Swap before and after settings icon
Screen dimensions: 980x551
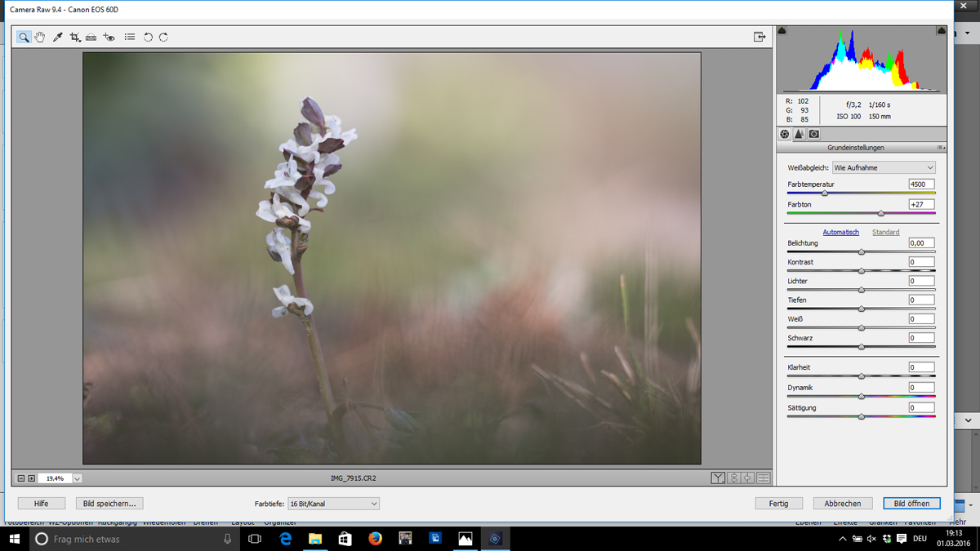[x=733, y=478]
